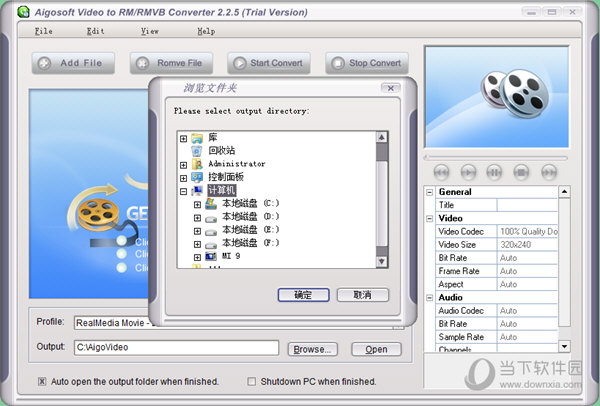Expand the MI 9 tree node
This screenshot has height=406, width=600.
pyautogui.click(x=197, y=257)
